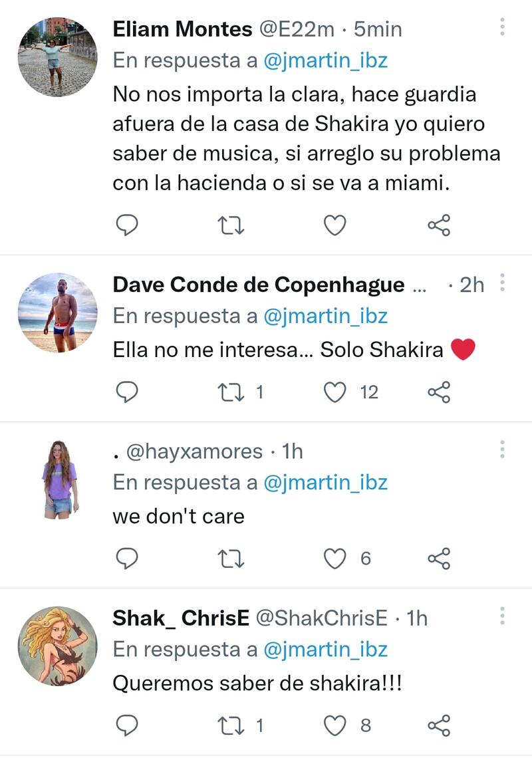Like the 'we don't care' tweet
Viewport: 532px width, 758px height.
coord(335,559)
